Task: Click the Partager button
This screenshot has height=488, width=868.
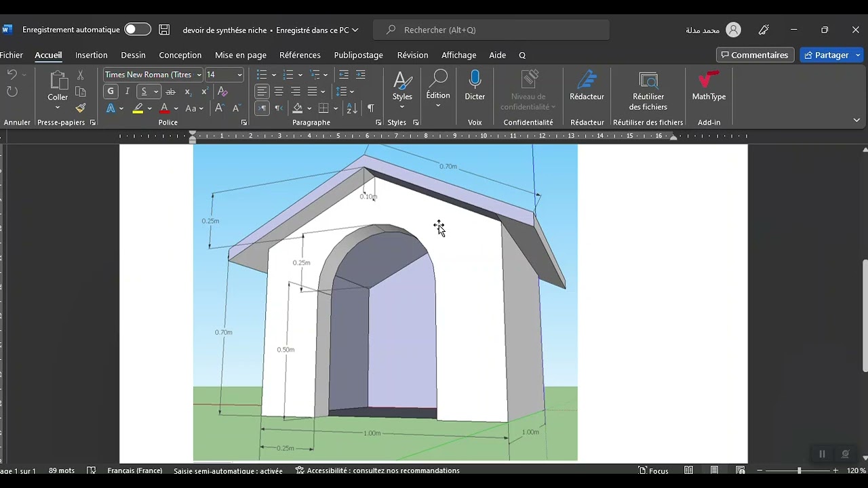Action: (826, 55)
